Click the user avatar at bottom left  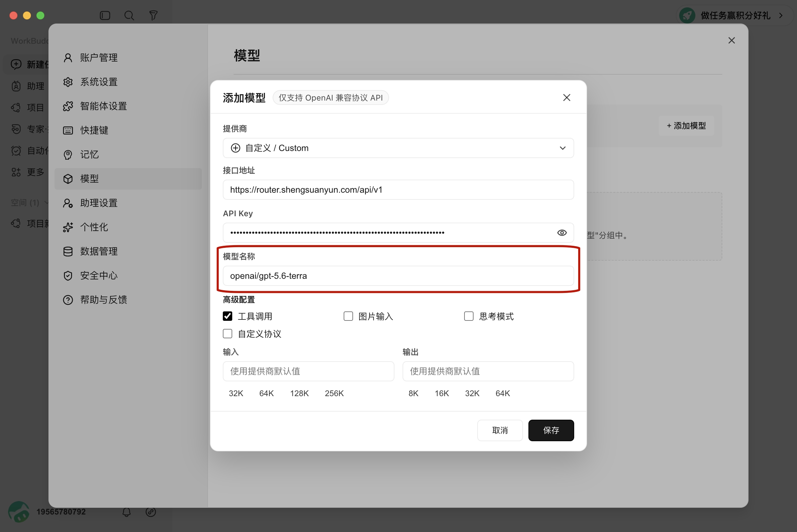tap(19, 511)
